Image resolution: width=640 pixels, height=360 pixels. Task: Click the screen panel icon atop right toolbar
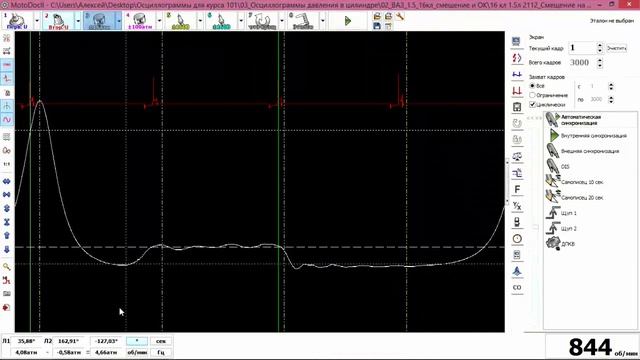(x=517, y=41)
